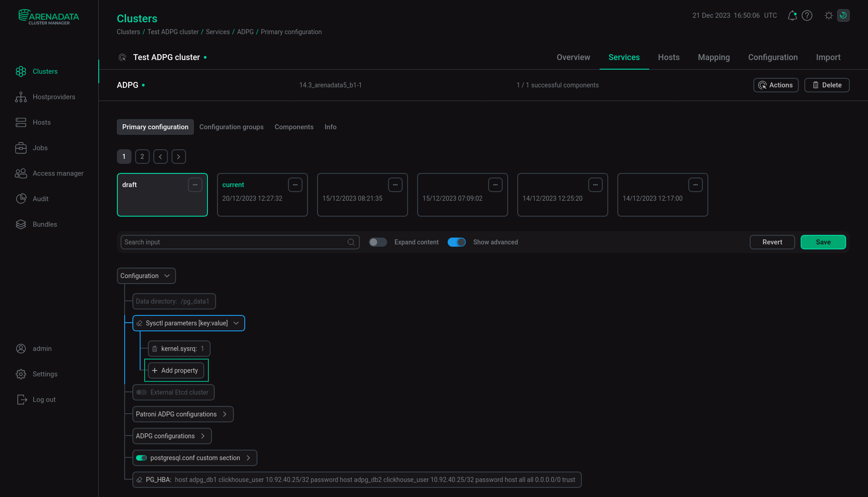Viewport: 868px width, 497px height.
Task: Collapse the Configuration tree node
Action: [167, 276]
